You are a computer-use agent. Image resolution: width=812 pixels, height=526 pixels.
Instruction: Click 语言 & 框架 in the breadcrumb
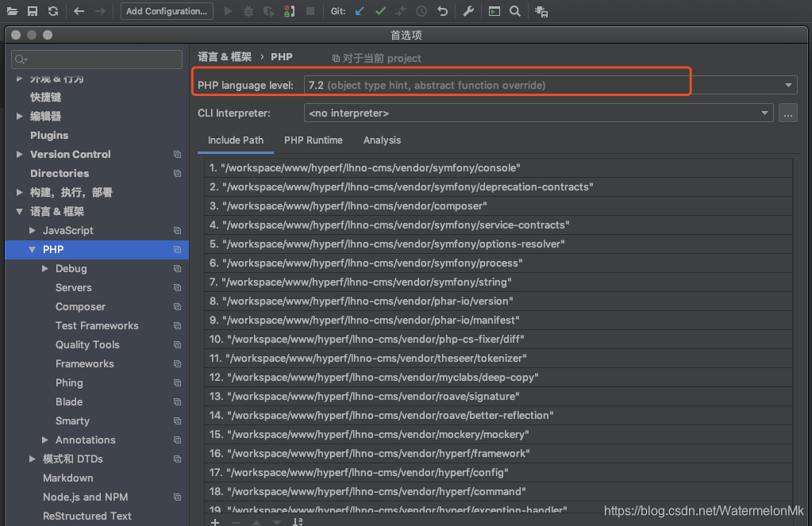(x=224, y=57)
